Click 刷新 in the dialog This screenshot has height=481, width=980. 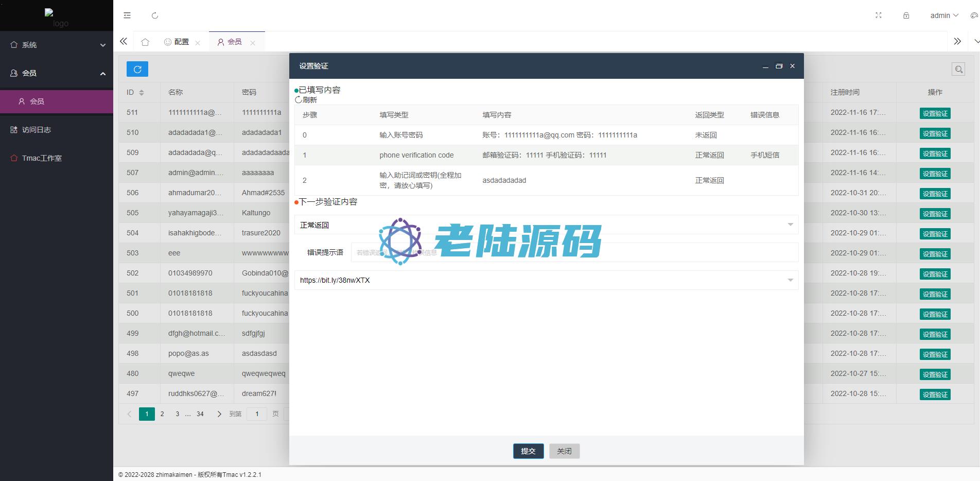306,100
